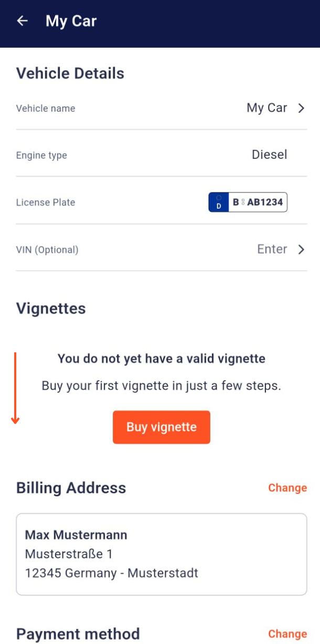Select the Diesel engine type value

point(269,155)
